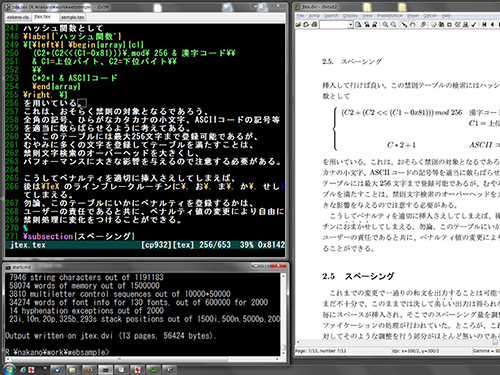This screenshot has width=500, height=375.
Task: Open the Display menu in dviout
Action: click(350, 16)
